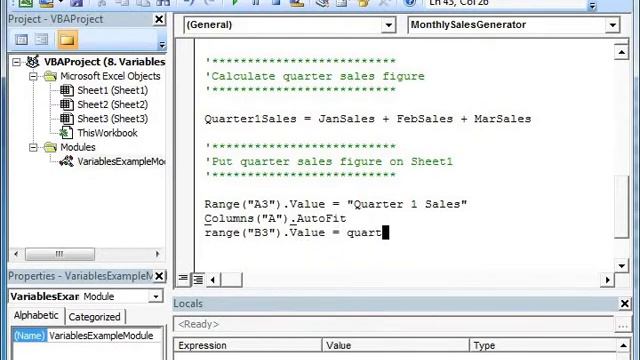Switch to Procedure View
The width and height of the screenshot is (640, 360).
pyautogui.click(x=183, y=279)
